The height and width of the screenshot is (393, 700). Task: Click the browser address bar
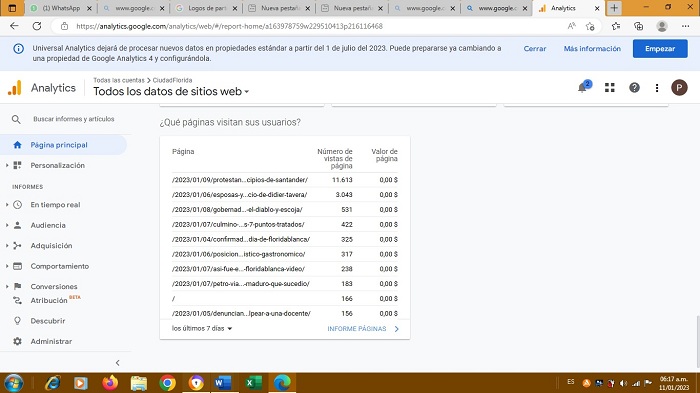click(312, 26)
